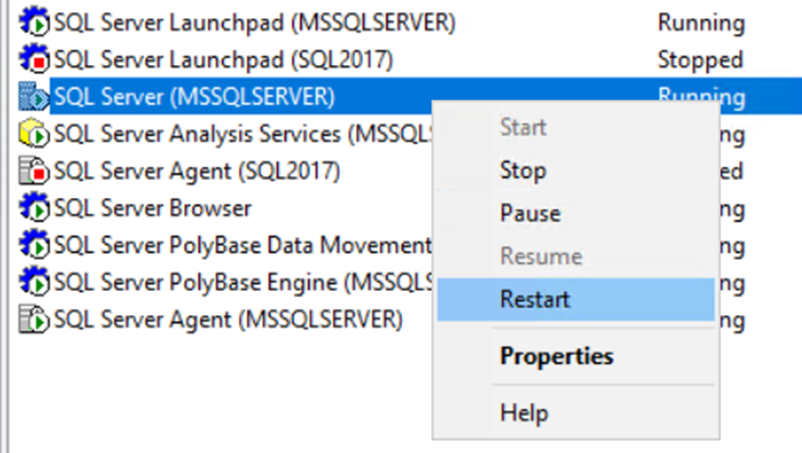Click the PolyBase Data Movement service icon
The image size is (802, 453).
pos(35,246)
